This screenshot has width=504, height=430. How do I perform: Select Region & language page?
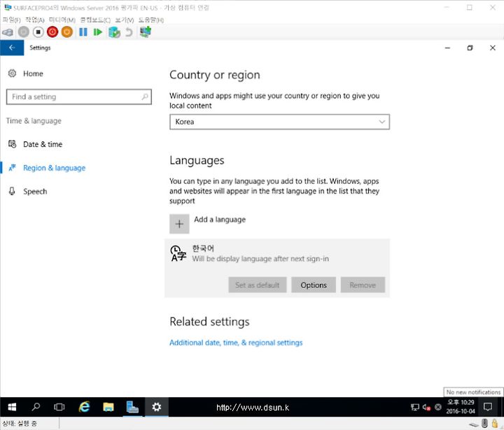click(x=47, y=168)
